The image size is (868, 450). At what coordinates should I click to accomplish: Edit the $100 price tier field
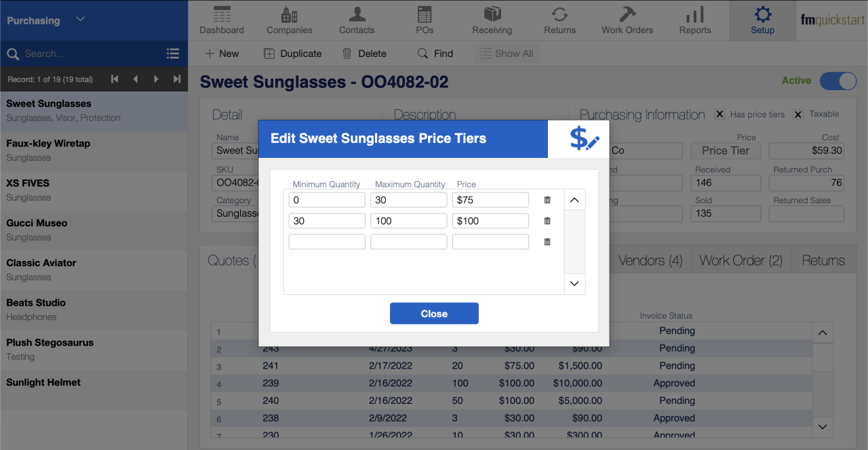(490, 221)
